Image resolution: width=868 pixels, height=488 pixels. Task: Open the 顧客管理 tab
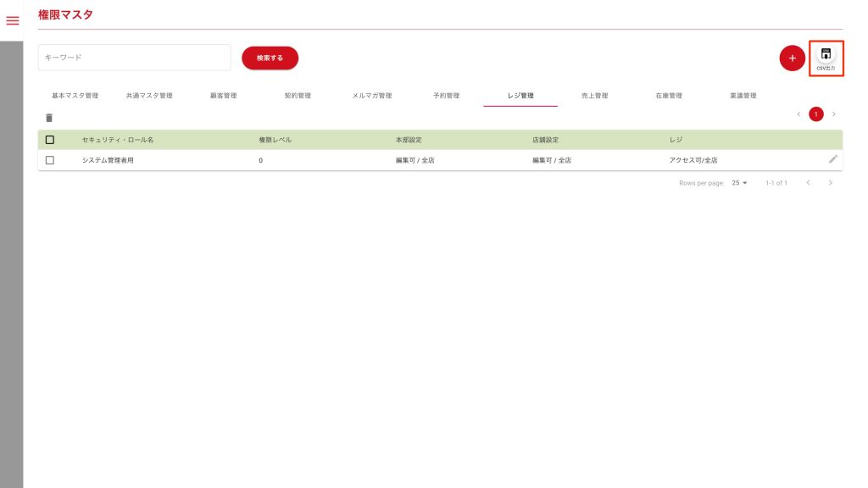tap(224, 96)
